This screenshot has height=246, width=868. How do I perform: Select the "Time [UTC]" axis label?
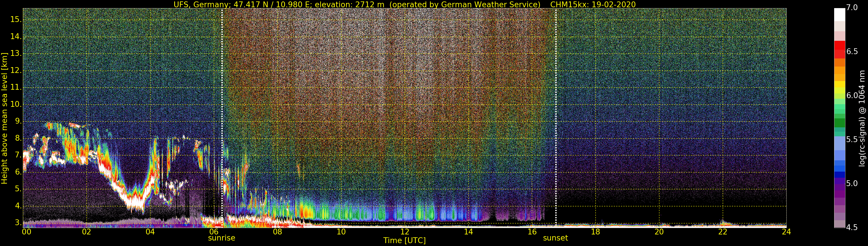pyautogui.click(x=404, y=241)
